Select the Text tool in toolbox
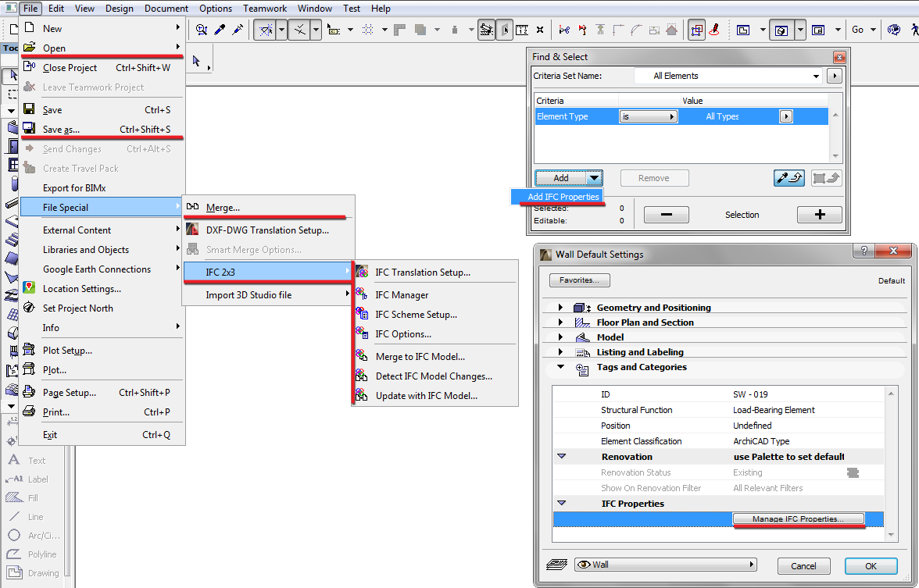Image resolution: width=919 pixels, height=588 pixels. [x=36, y=461]
